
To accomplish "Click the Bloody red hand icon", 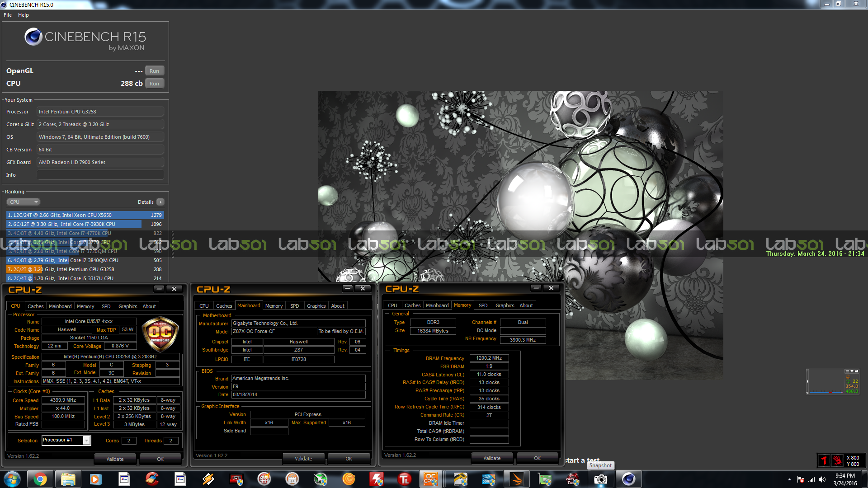I will (x=837, y=460).
